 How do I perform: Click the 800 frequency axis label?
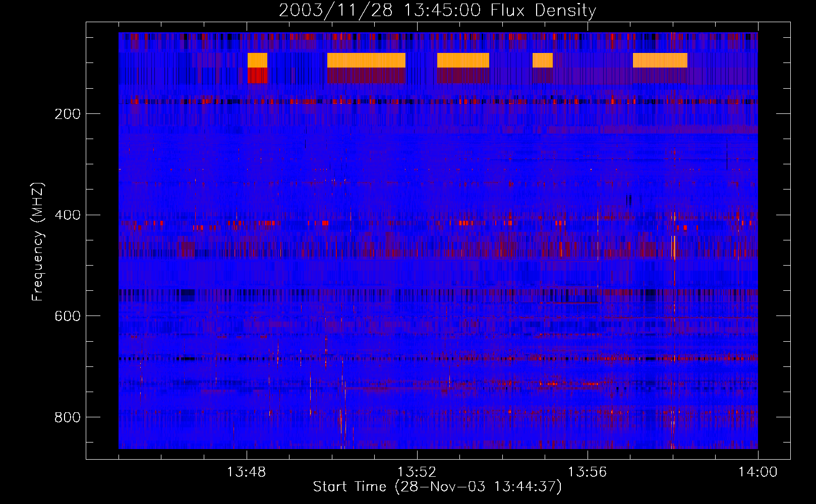(68, 417)
